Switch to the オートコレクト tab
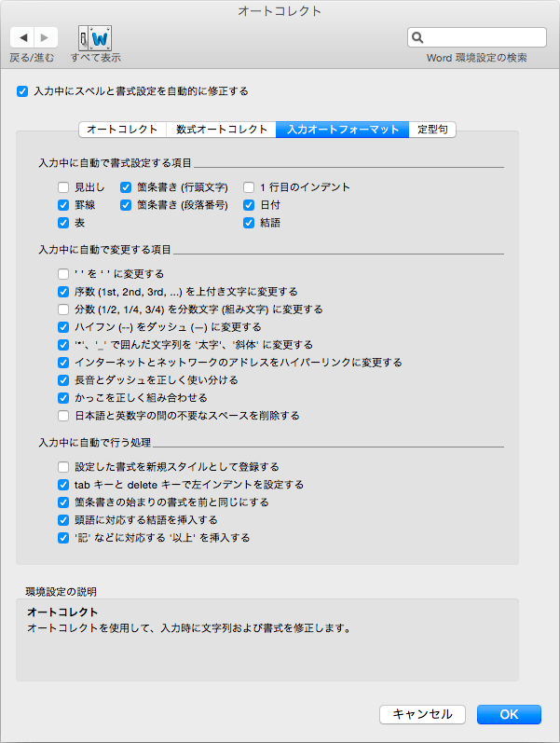The image size is (560, 743). pyautogui.click(x=121, y=130)
